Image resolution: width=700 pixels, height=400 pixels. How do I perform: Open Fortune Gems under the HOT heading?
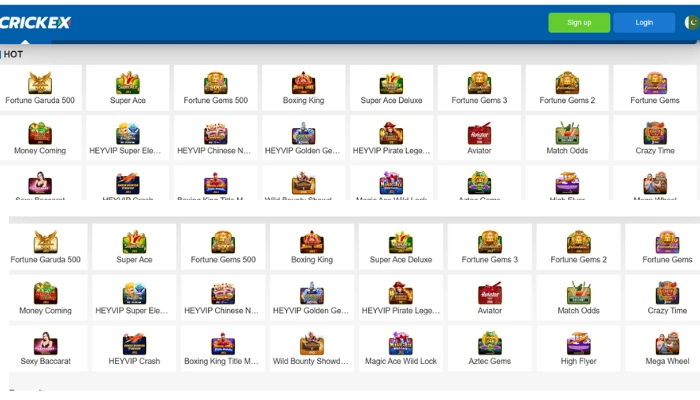655,88
